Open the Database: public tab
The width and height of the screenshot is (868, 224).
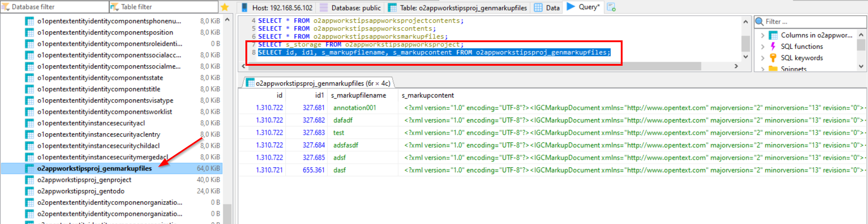350,7
